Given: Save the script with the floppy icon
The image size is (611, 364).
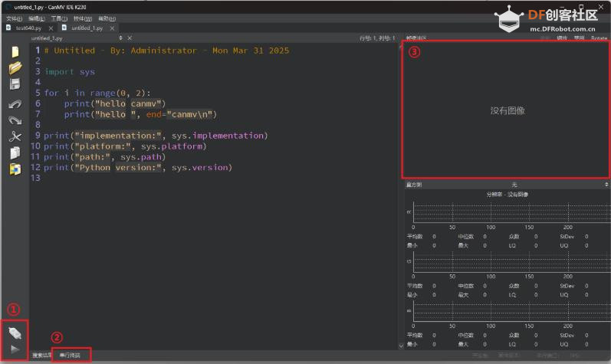Looking at the screenshot, I should click(x=15, y=84).
